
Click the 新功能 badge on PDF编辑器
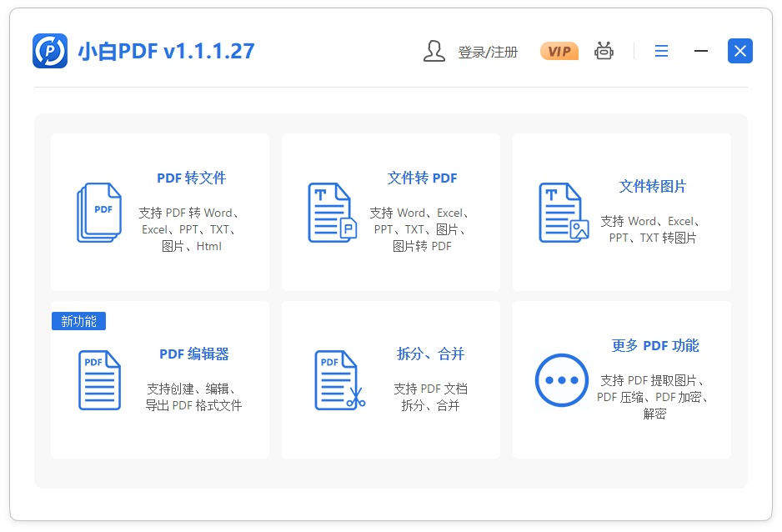(78, 321)
